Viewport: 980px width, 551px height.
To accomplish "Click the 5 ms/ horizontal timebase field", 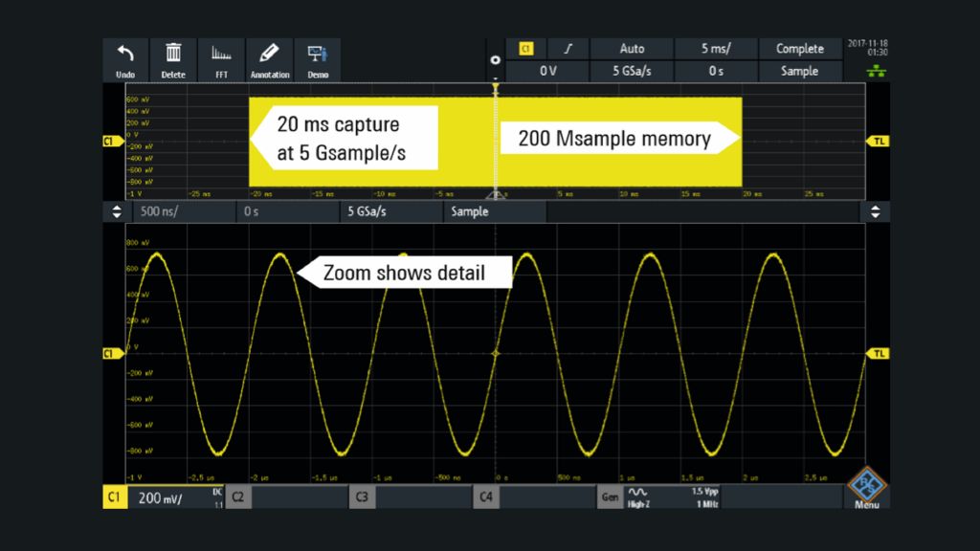I will (x=715, y=49).
